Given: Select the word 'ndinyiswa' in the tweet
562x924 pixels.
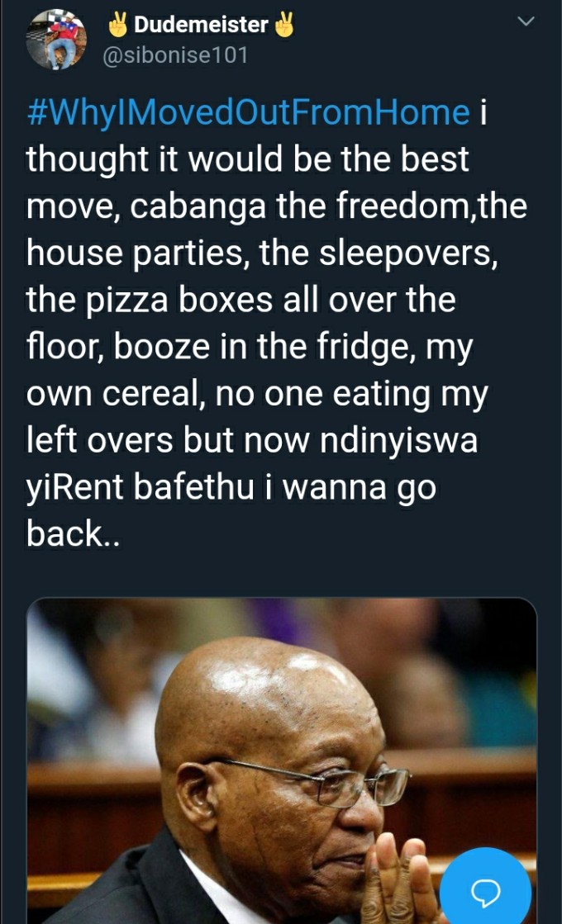Looking at the screenshot, I should click(398, 441).
